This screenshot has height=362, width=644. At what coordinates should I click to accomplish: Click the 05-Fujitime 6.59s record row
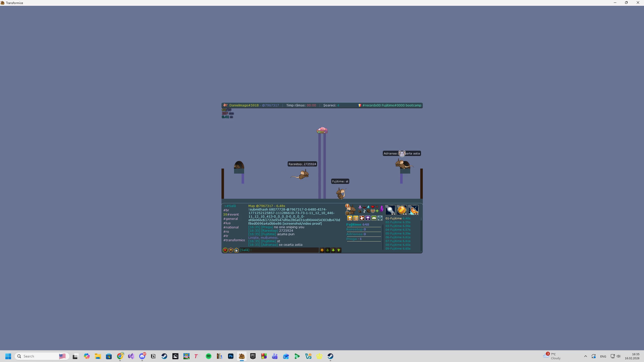(x=398, y=234)
